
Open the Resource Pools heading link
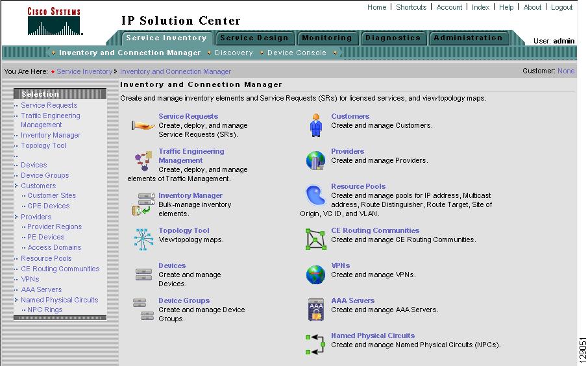click(358, 186)
